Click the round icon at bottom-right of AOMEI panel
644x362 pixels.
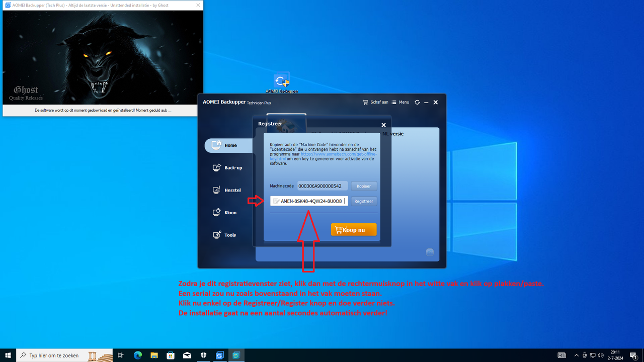(430, 252)
